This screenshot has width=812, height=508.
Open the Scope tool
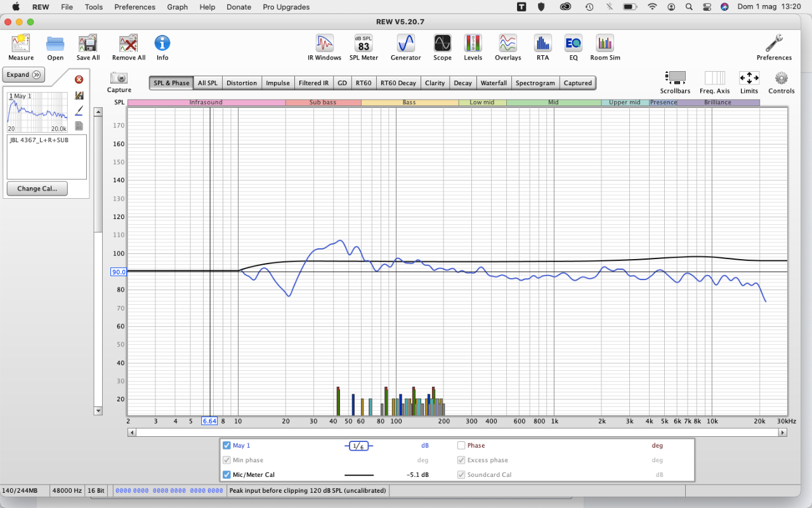pyautogui.click(x=442, y=48)
